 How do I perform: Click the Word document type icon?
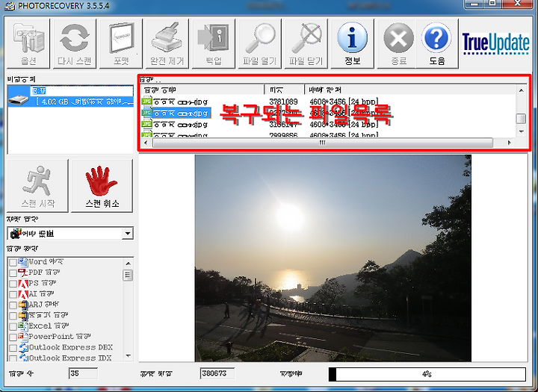click(23, 262)
